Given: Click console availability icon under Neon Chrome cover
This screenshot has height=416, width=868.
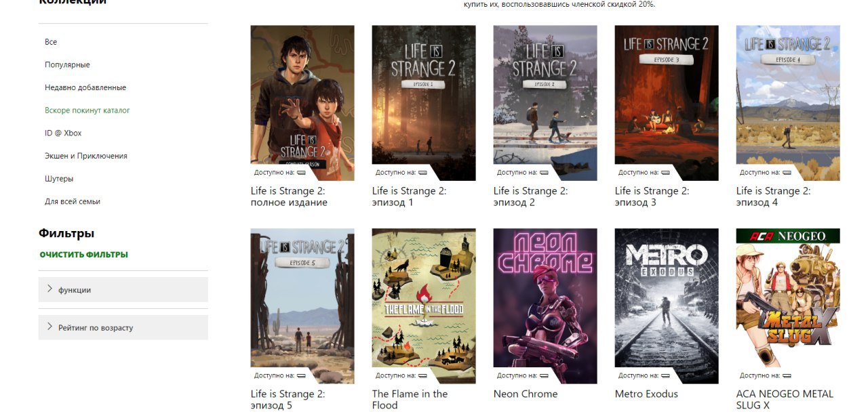Looking at the screenshot, I should pyautogui.click(x=544, y=376).
